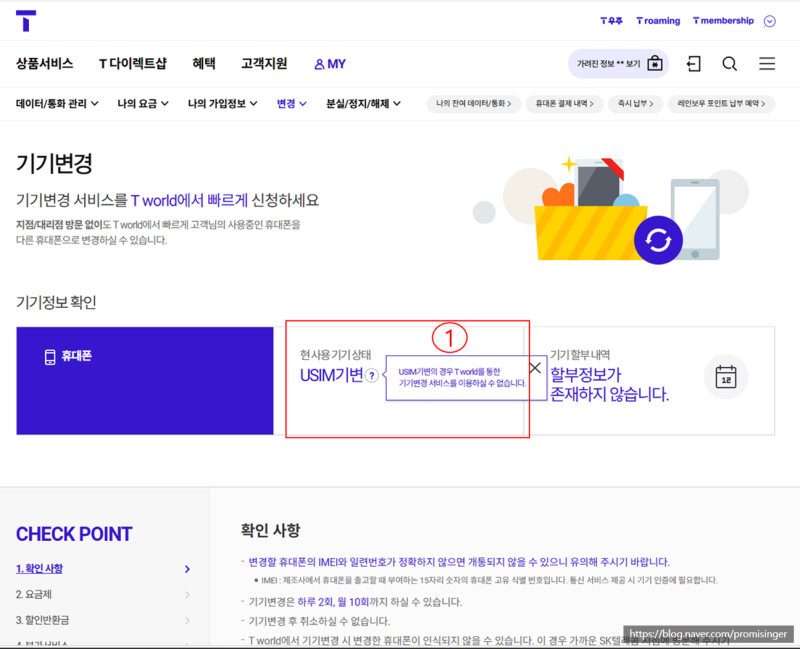
Task: Select 3. 할인반환금 in CHECK POINT
Action: (42, 620)
